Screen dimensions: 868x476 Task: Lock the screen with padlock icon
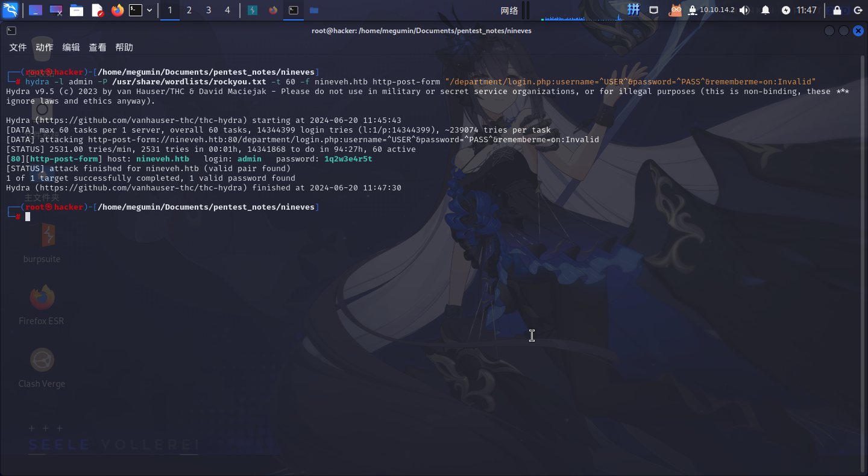[x=837, y=10]
